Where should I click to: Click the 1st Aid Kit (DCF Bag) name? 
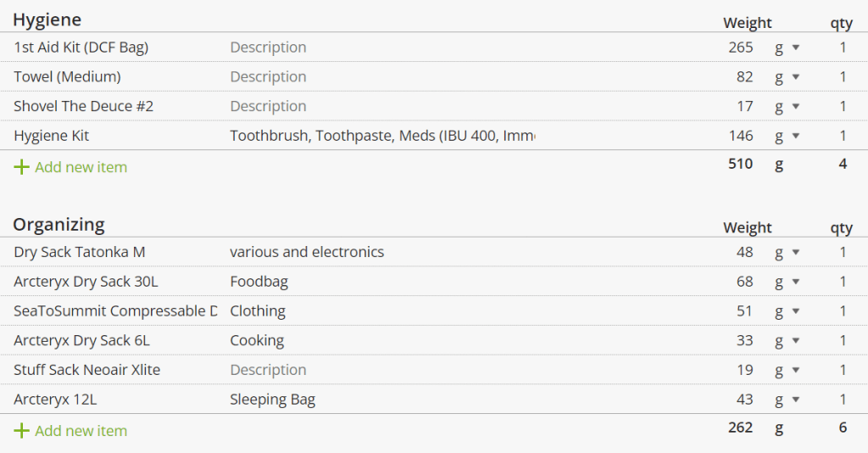click(x=81, y=48)
